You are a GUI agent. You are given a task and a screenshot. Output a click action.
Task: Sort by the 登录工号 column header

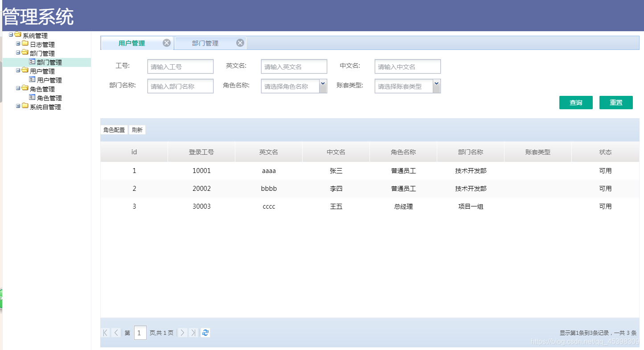coord(201,152)
